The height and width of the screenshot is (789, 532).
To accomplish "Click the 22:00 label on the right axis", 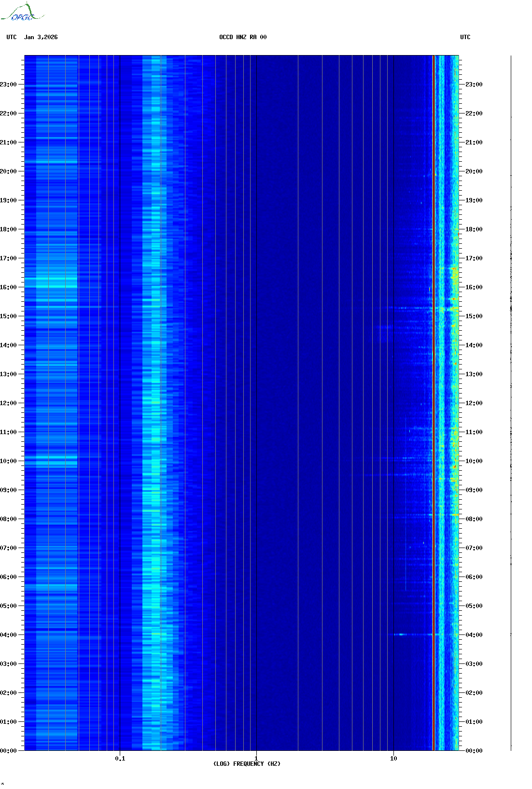I will (474, 113).
